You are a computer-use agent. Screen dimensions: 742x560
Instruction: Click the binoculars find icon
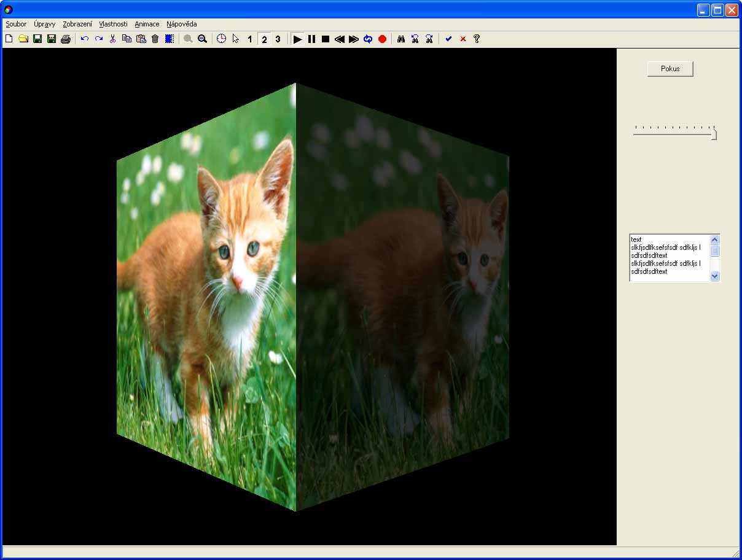pos(400,39)
